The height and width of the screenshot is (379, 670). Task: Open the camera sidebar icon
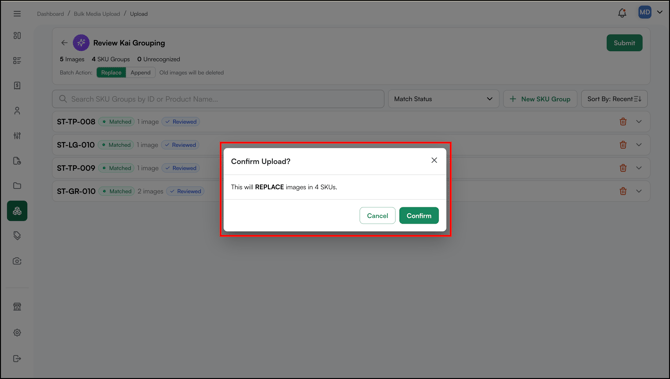click(x=17, y=261)
